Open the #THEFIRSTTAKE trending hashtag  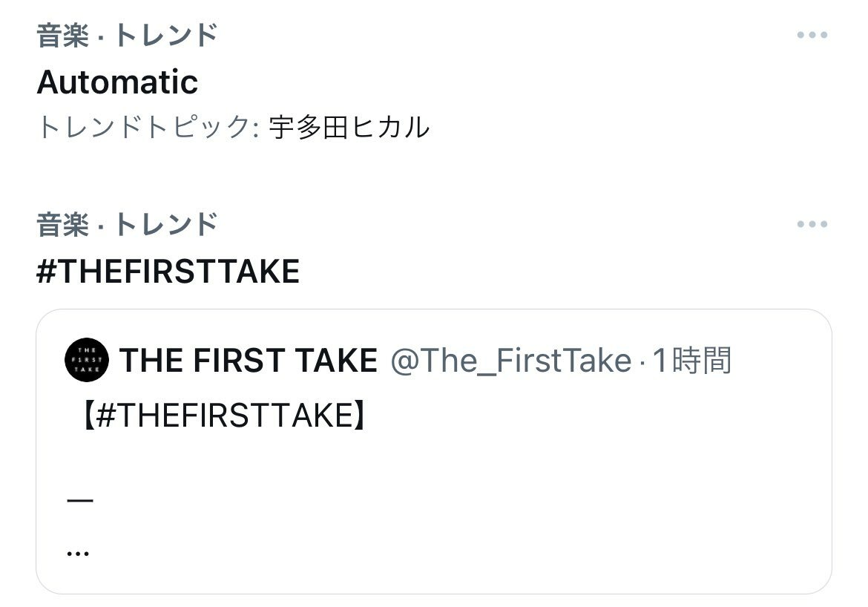[168, 272]
